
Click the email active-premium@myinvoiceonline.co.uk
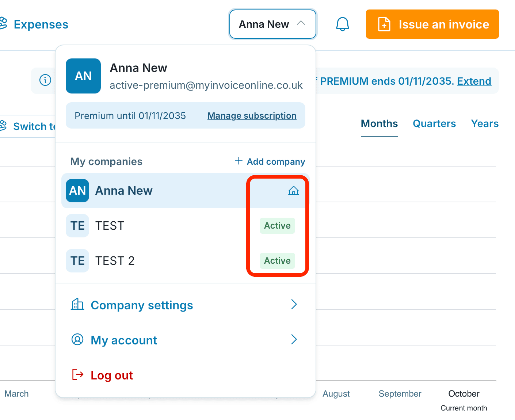[206, 85]
